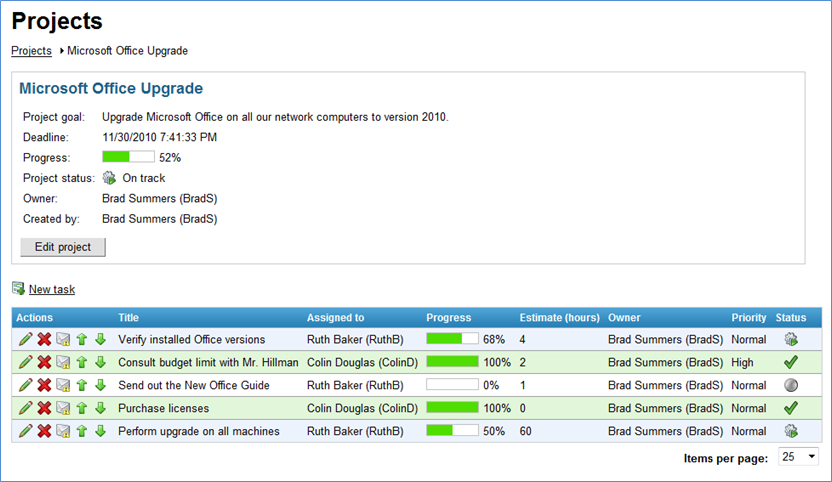Send reminder for Consult budget limit task
Image resolution: width=832 pixels, height=482 pixels.
63,362
